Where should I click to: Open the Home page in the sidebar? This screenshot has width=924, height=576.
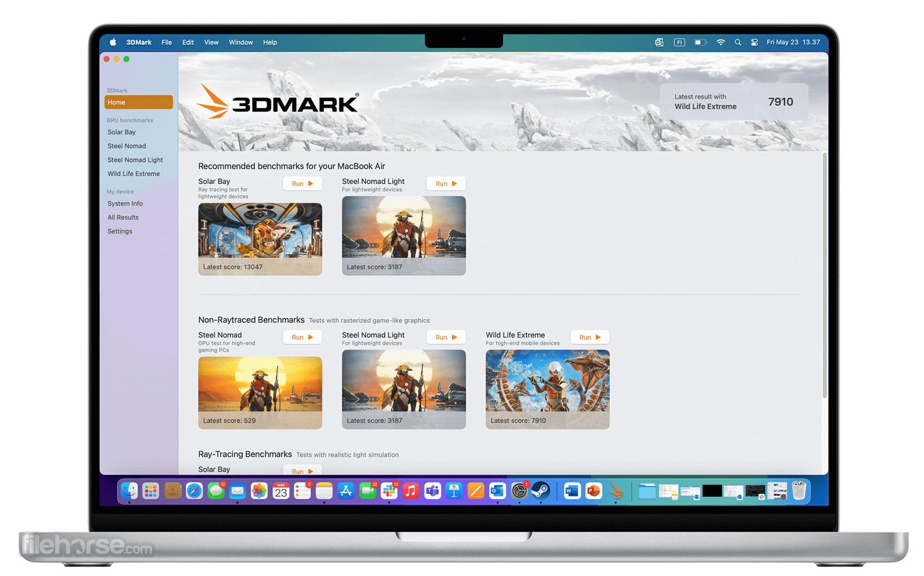click(x=139, y=102)
